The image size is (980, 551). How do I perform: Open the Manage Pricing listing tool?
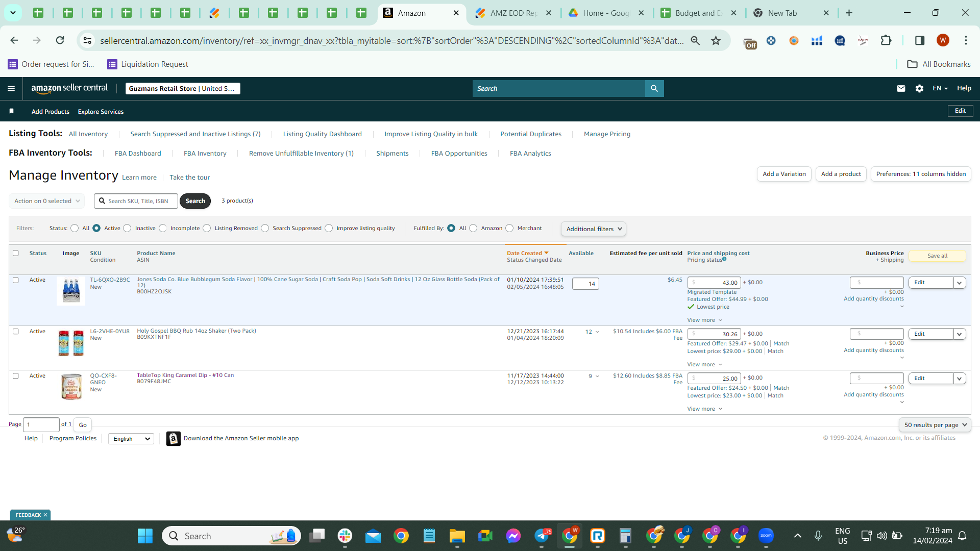607,134
